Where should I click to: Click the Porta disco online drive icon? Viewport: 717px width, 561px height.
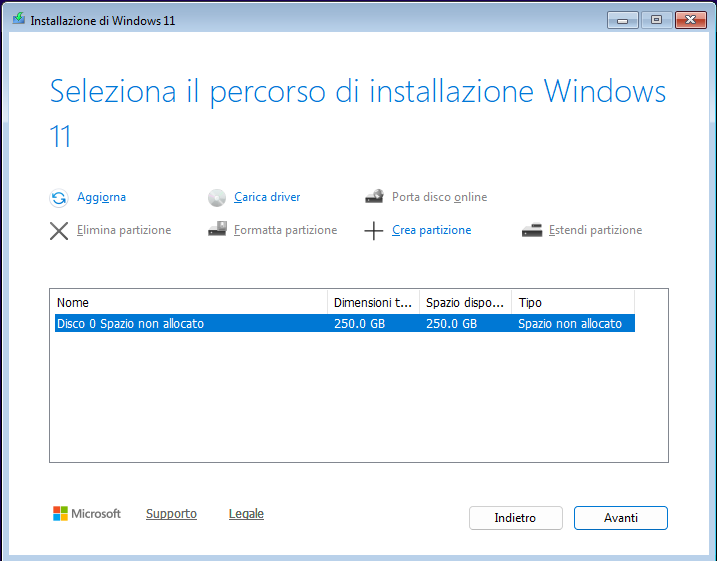click(x=374, y=198)
